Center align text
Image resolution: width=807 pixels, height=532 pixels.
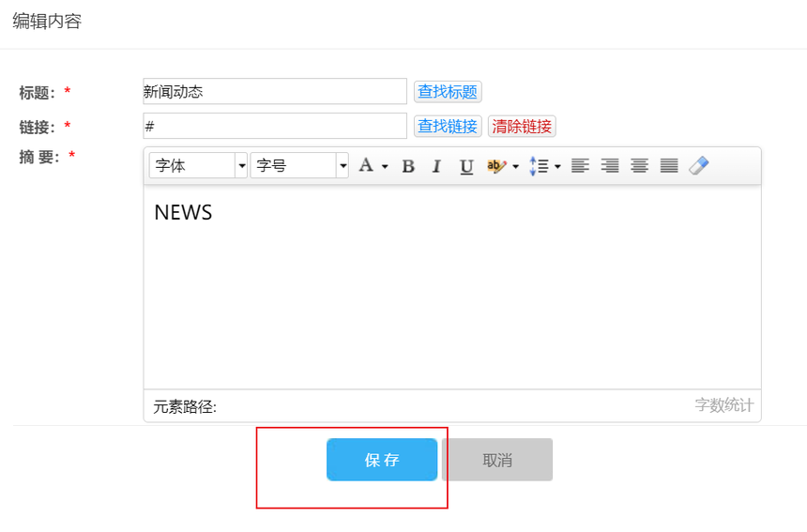coord(639,166)
